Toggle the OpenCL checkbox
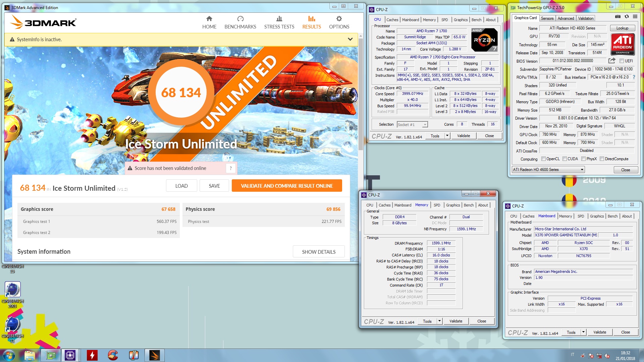This screenshot has width=644, height=362. 543,159
